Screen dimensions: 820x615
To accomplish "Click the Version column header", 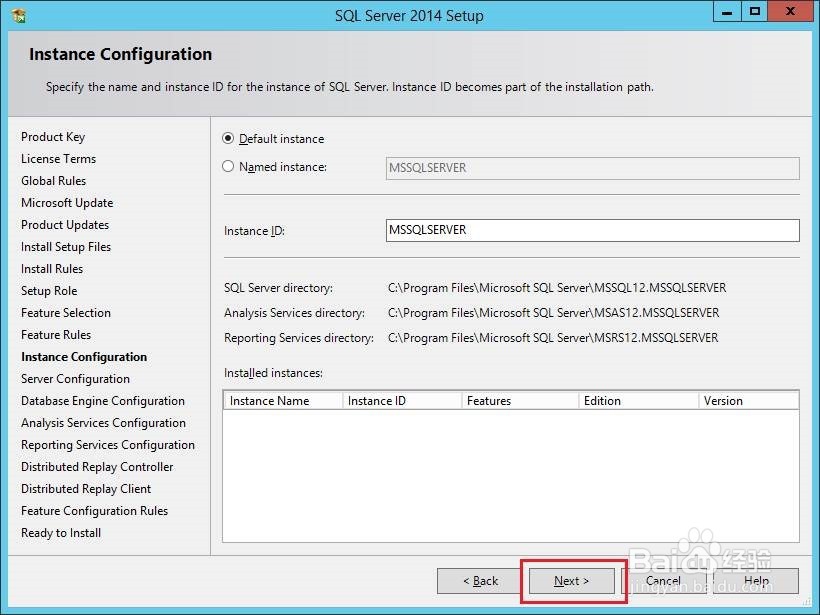I will click(x=748, y=401).
